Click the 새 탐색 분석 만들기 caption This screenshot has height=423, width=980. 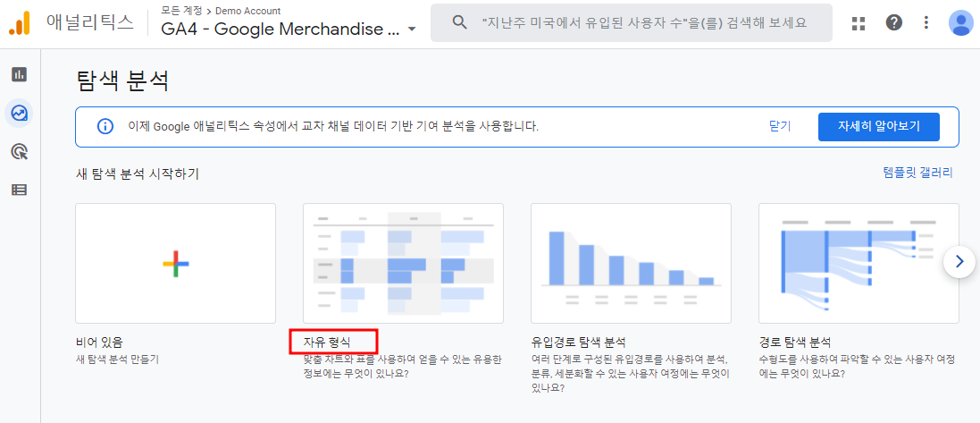pyautogui.click(x=117, y=360)
